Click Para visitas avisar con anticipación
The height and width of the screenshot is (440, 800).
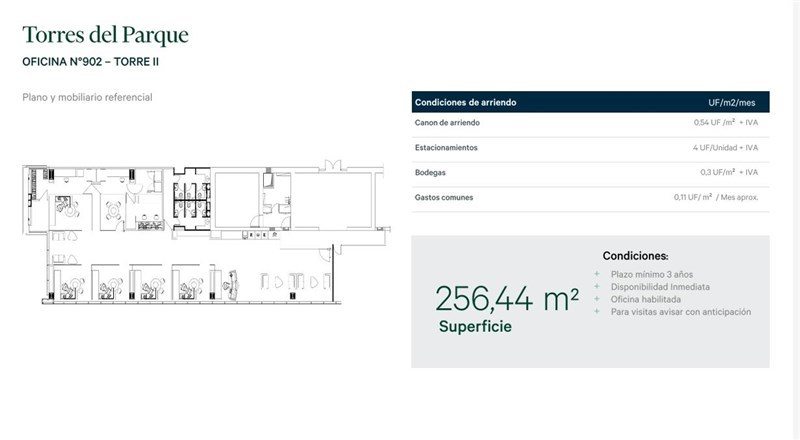(x=681, y=311)
